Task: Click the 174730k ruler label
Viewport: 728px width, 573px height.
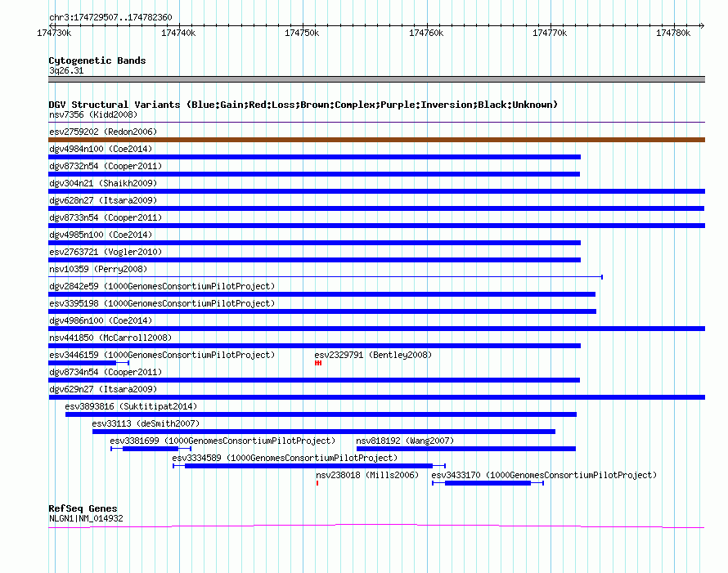Action: pos(54,33)
